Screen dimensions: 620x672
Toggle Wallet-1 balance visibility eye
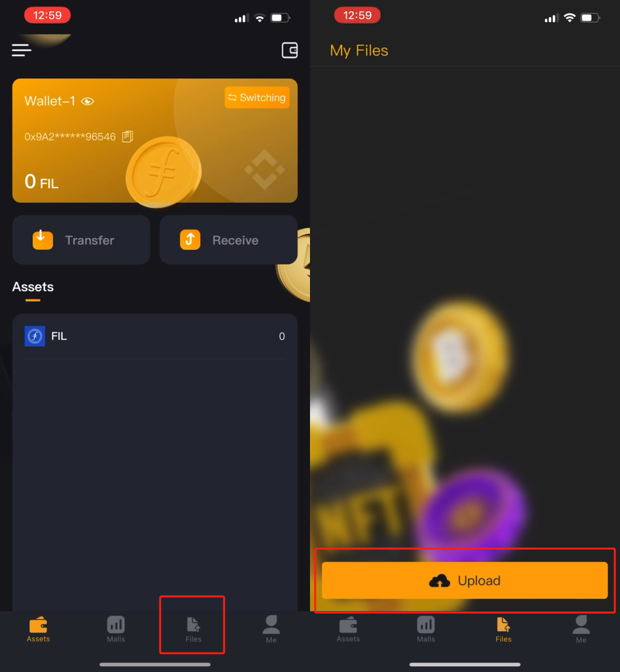(87, 101)
